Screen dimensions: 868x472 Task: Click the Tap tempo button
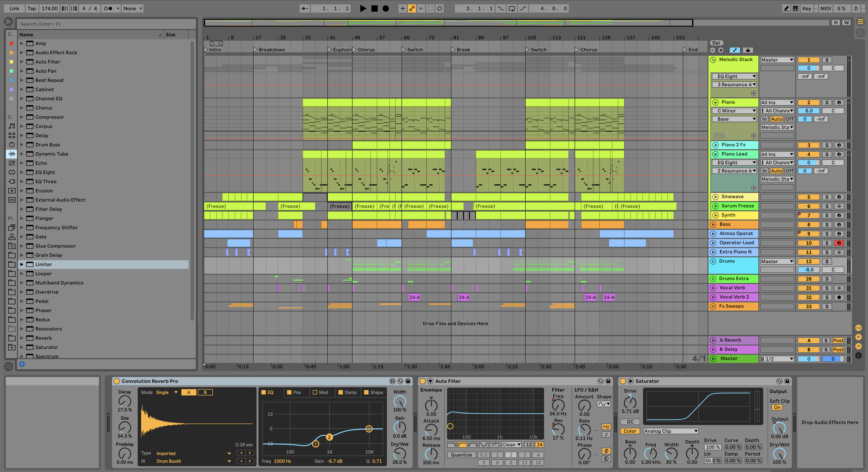32,8
